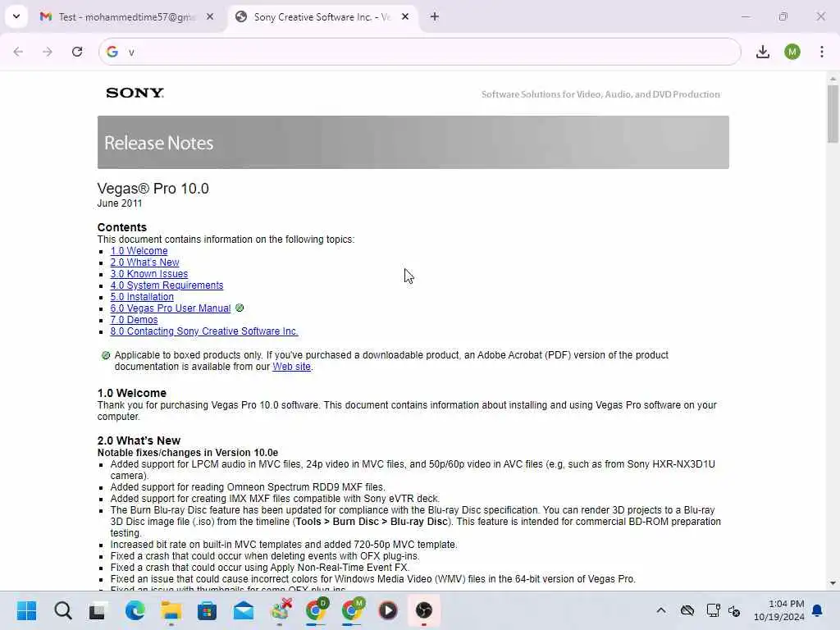Jump to 3.0 Known Issues

(149, 274)
